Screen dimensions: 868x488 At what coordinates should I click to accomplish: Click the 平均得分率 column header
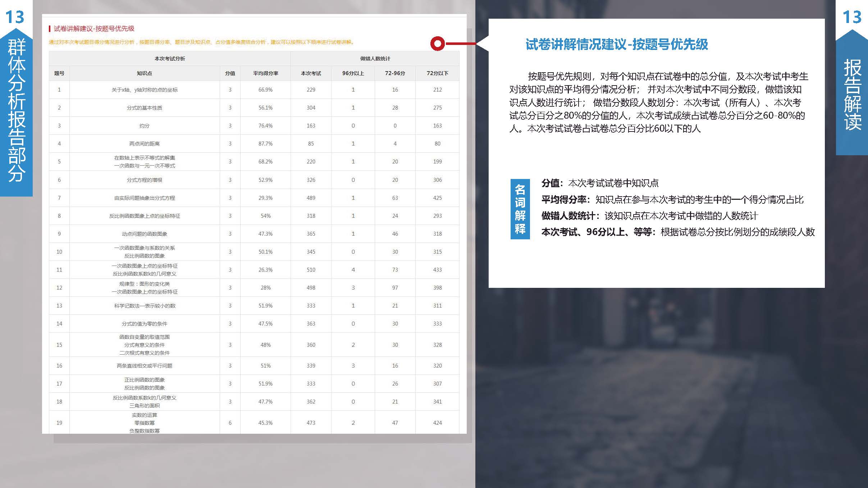[265, 73]
